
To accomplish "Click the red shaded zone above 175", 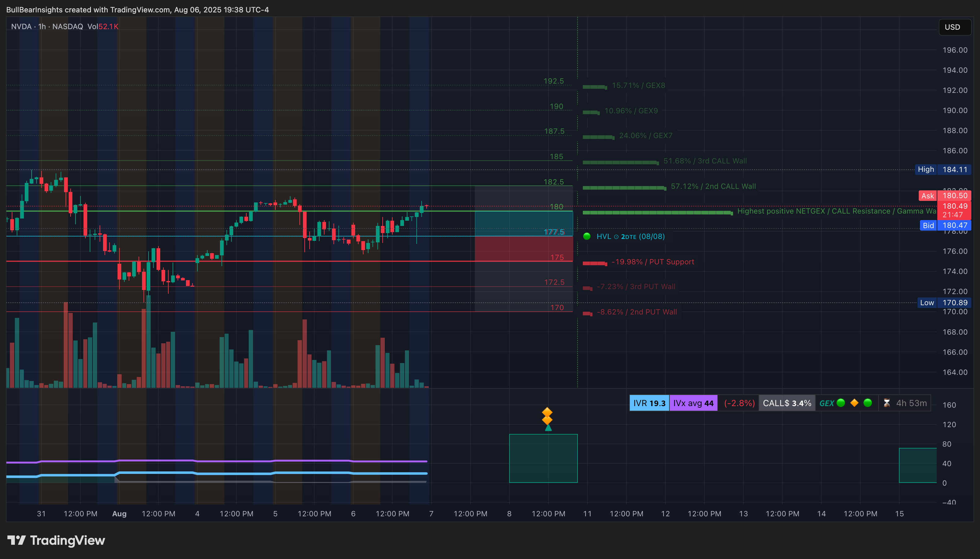I will click(524, 249).
